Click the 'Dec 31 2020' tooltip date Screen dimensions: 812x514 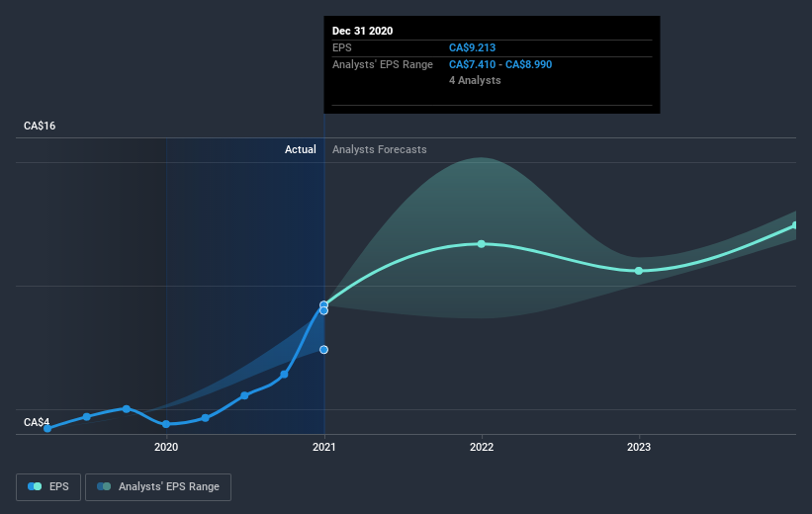tap(363, 31)
